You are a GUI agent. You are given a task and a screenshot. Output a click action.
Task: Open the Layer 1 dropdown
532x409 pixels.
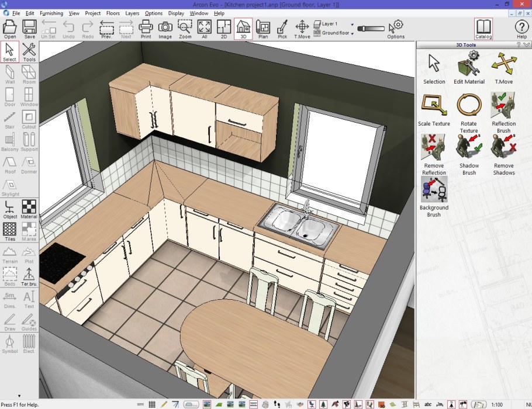pos(351,24)
